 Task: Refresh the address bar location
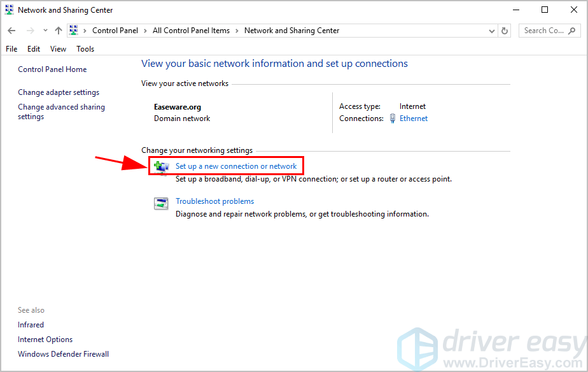(x=505, y=31)
